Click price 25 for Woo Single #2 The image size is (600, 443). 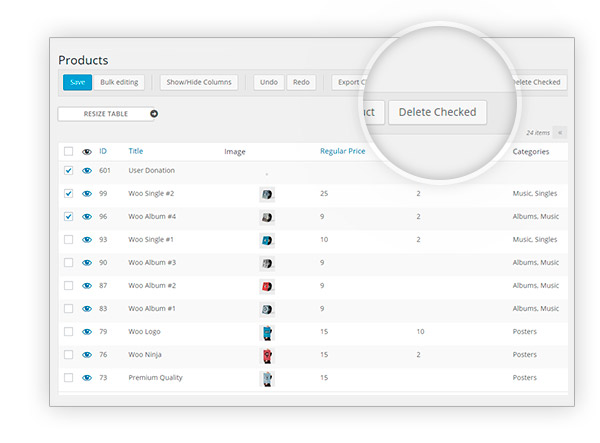point(324,193)
